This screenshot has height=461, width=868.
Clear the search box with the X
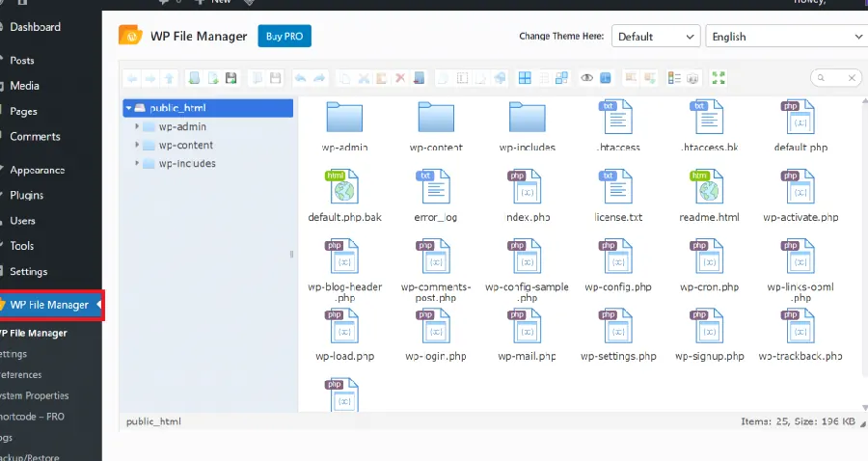852,78
